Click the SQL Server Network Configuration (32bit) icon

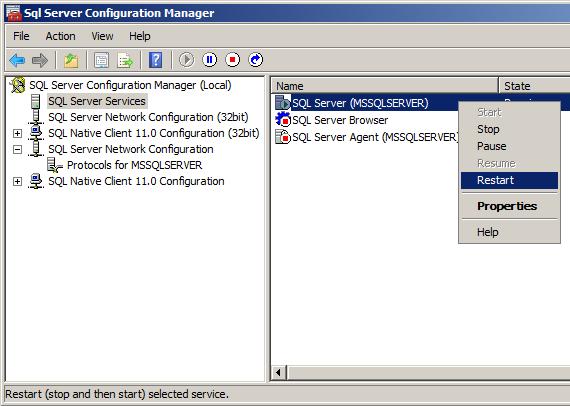pyautogui.click(x=36, y=117)
